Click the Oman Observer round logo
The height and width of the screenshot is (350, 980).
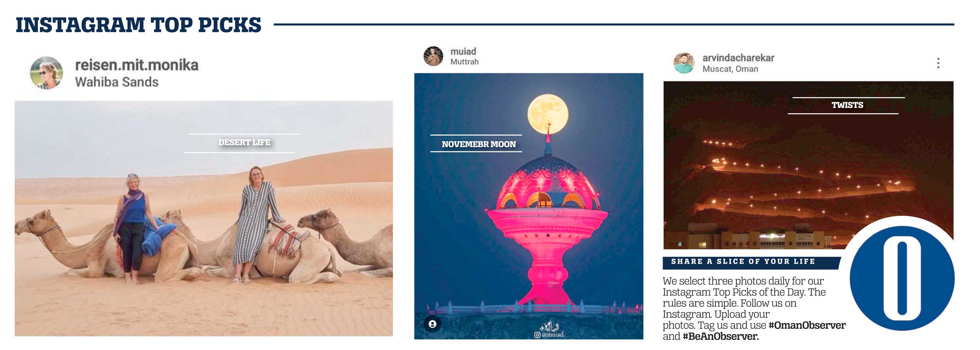pyautogui.click(x=902, y=278)
